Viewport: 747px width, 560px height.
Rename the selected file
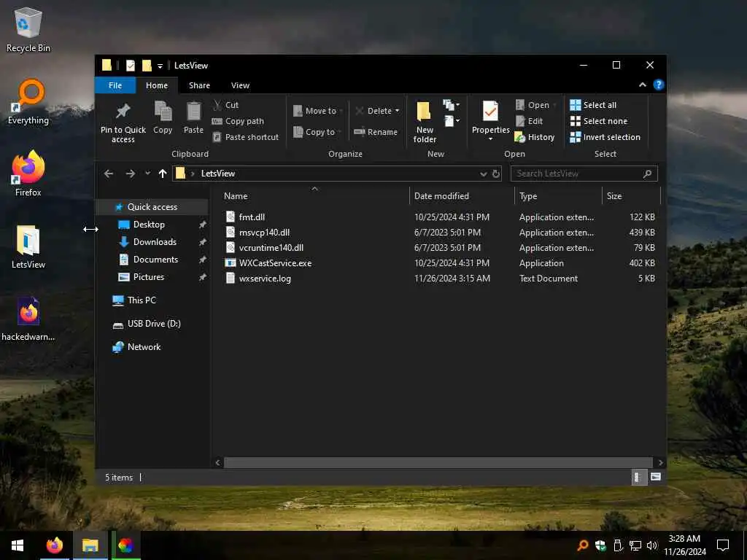coord(376,132)
